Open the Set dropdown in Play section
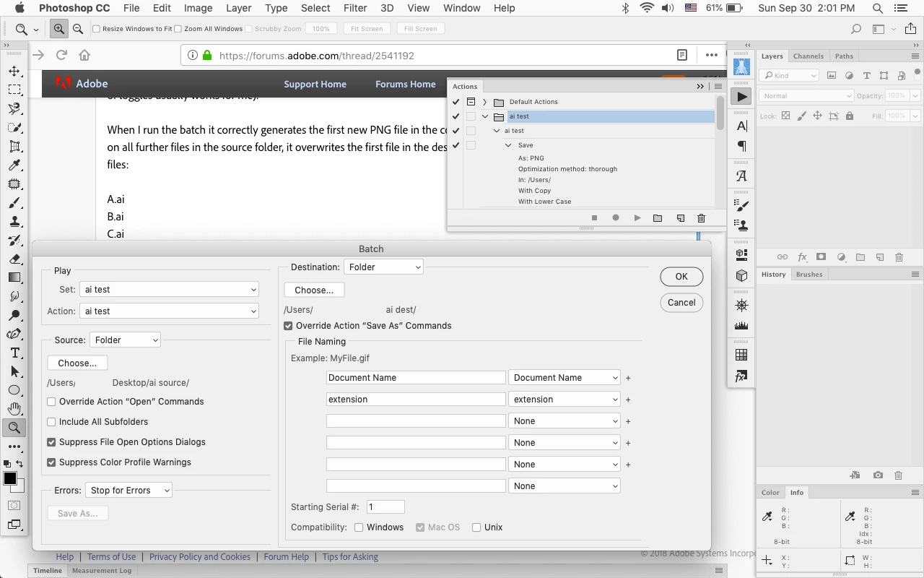This screenshot has width=924, height=578. click(170, 290)
